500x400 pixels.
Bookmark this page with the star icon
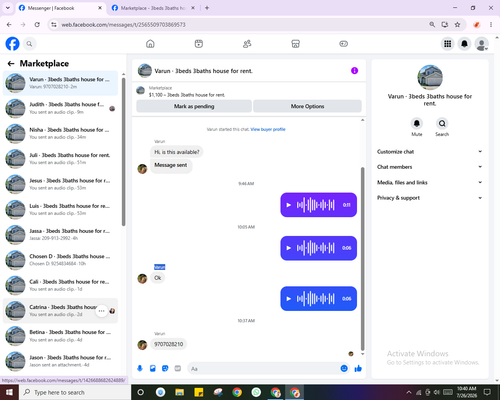(x=457, y=25)
